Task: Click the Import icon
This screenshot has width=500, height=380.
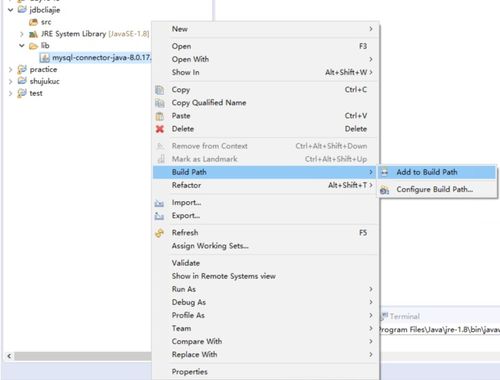Action: tap(159, 203)
